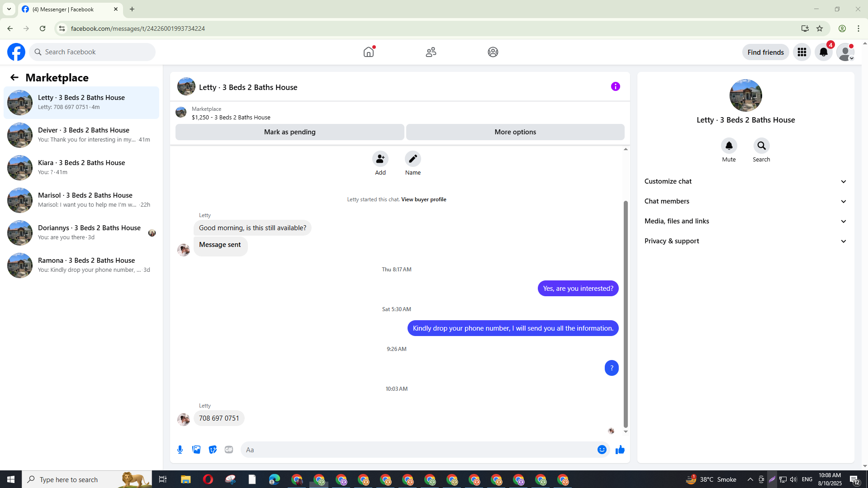The image size is (868, 488).
Task: Click the Windows search box
Action: (x=87, y=479)
